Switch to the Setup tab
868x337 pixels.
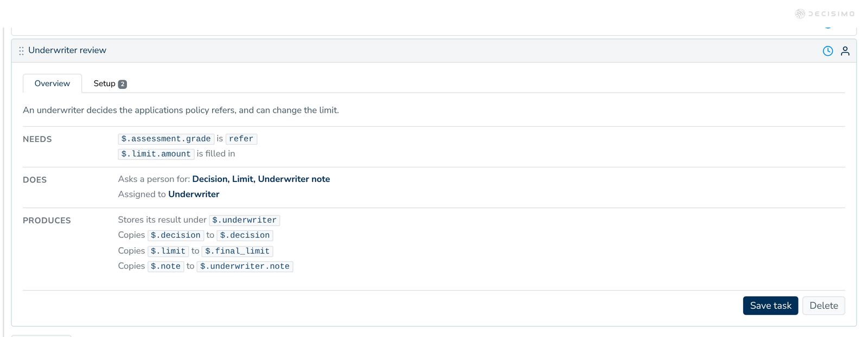point(110,83)
